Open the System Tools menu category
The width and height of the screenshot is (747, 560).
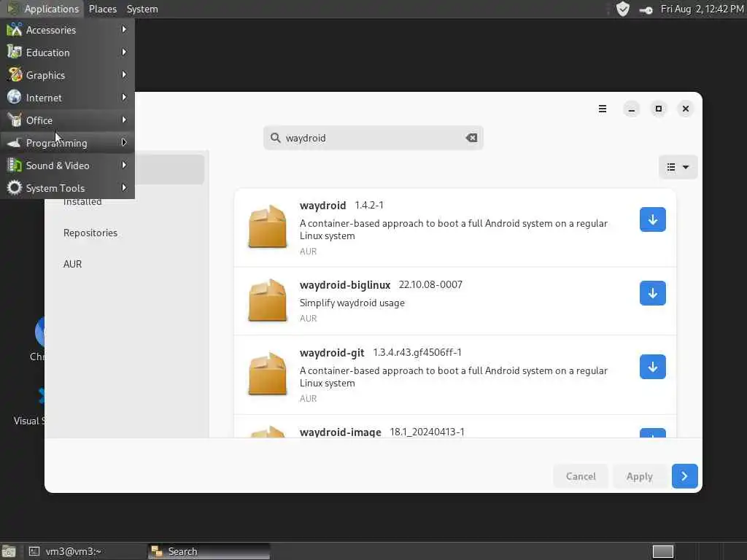point(67,188)
